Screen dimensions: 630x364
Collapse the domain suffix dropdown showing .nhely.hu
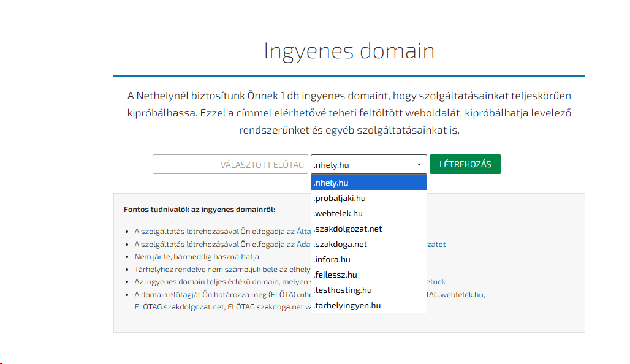(x=368, y=164)
